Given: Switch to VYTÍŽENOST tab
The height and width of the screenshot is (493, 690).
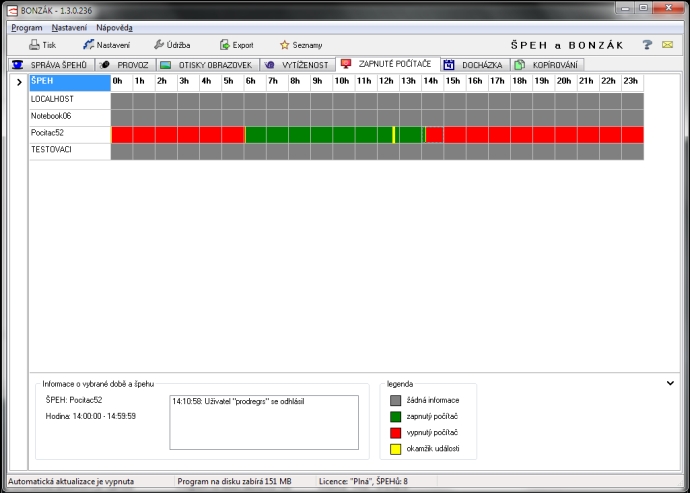Looking at the screenshot, I should point(298,65).
